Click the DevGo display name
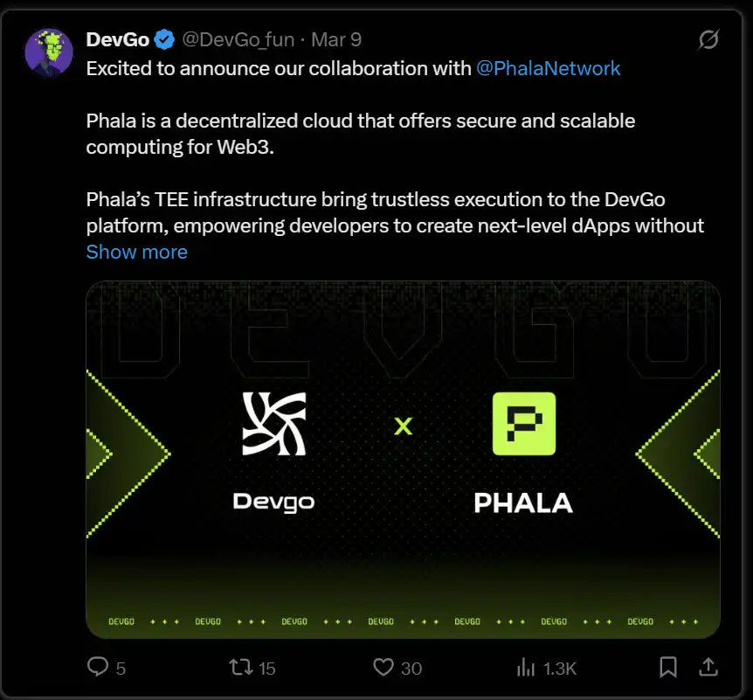 [117, 39]
